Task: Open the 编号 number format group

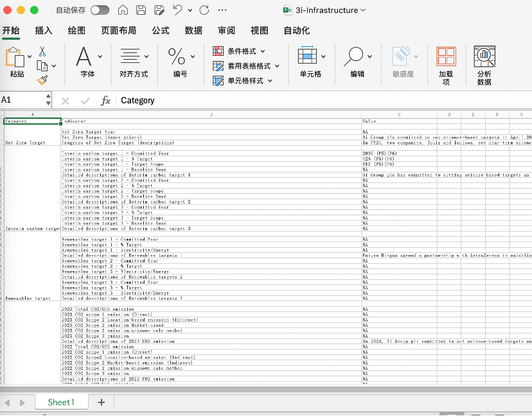Action: coord(180,62)
